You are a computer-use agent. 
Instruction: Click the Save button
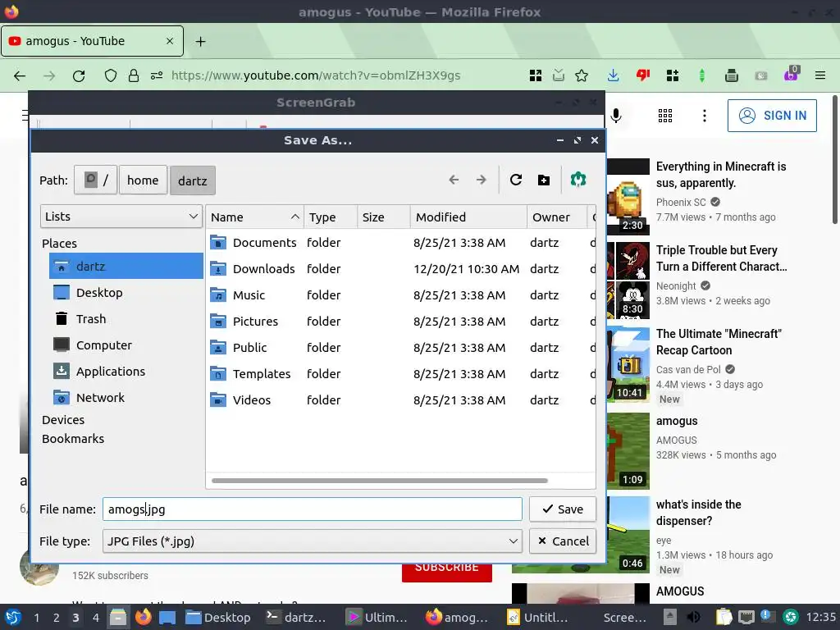click(x=563, y=509)
